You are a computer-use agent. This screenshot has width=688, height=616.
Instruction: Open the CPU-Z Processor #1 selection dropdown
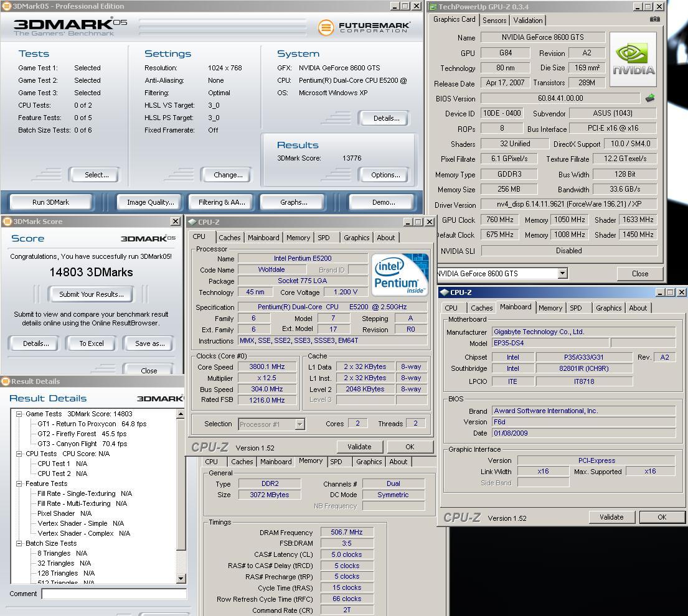299,424
